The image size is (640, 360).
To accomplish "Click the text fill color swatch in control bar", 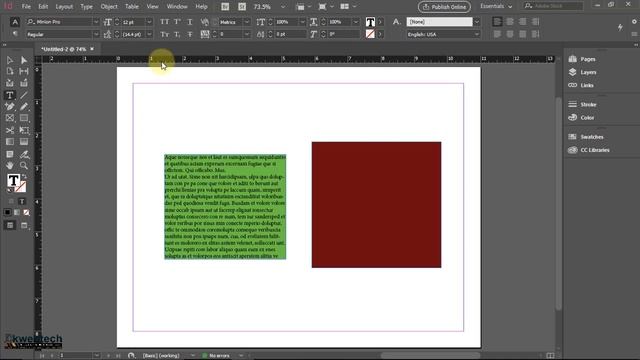I will 370,22.
